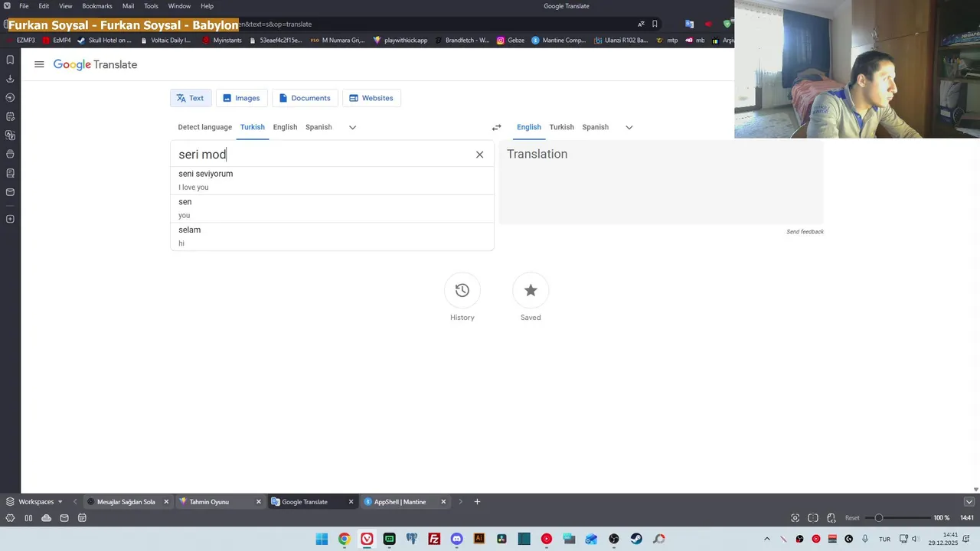Choose the 'seni seviyorum' suggestion

tap(332, 181)
